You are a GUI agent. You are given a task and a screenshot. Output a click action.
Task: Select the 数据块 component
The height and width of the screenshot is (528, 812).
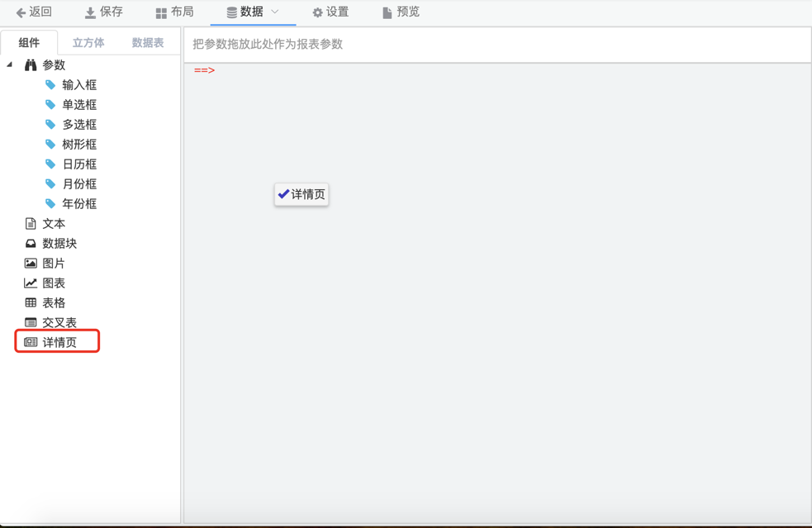59,243
